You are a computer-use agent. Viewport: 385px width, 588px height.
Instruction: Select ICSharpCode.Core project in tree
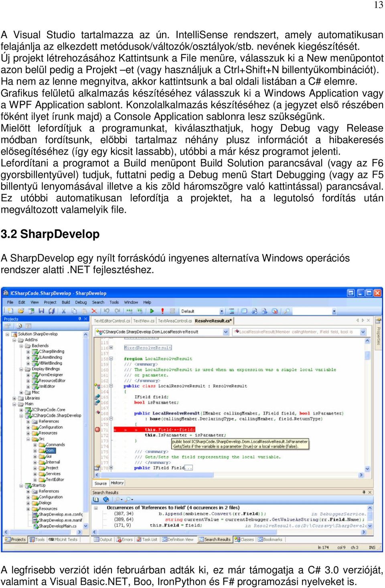[49, 410]
